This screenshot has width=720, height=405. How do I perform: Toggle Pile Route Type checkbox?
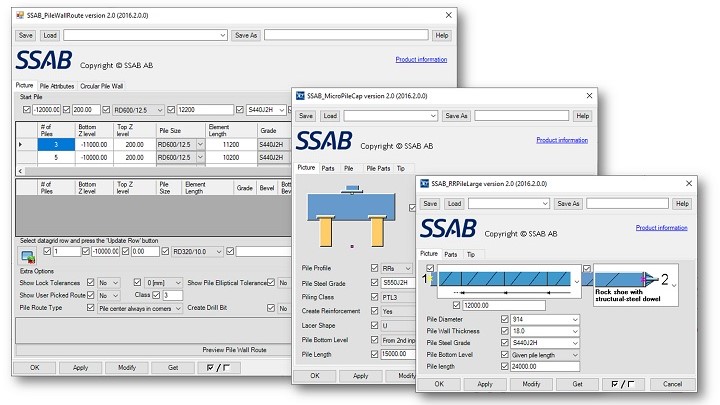90,308
